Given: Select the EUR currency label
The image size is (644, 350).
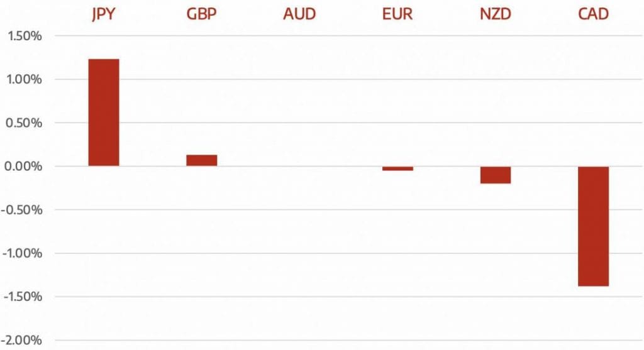Looking at the screenshot, I should coord(397,14).
